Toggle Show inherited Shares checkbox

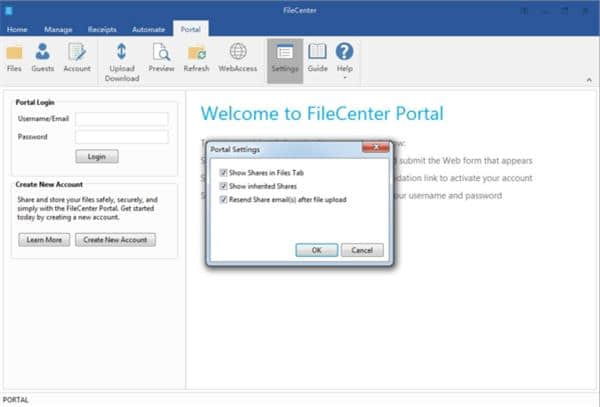coord(224,186)
